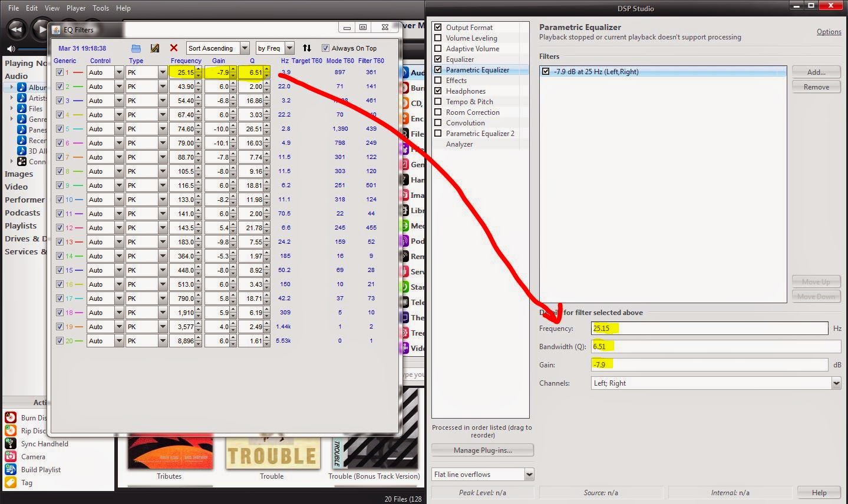The height and width of the screenshot is (504, 848).
Task: Open the View menu
Action: point(52,8)
